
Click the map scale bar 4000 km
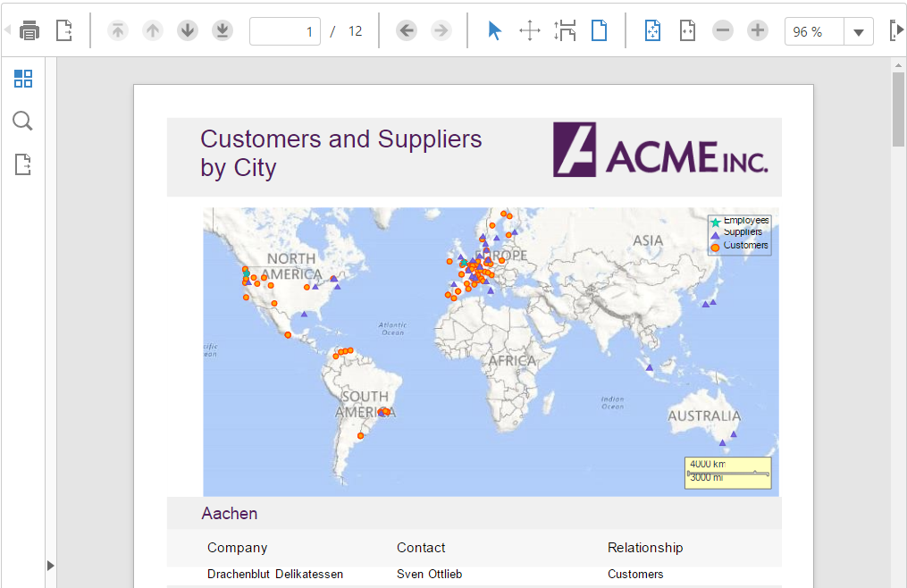(727, 473)
